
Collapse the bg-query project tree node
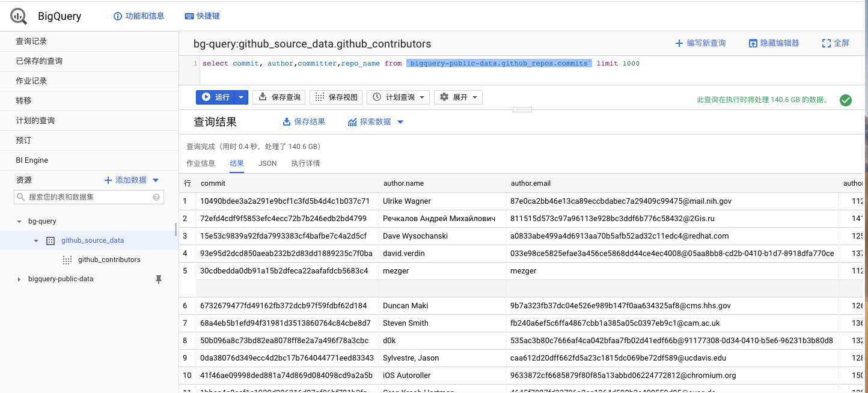pos(19,222)
